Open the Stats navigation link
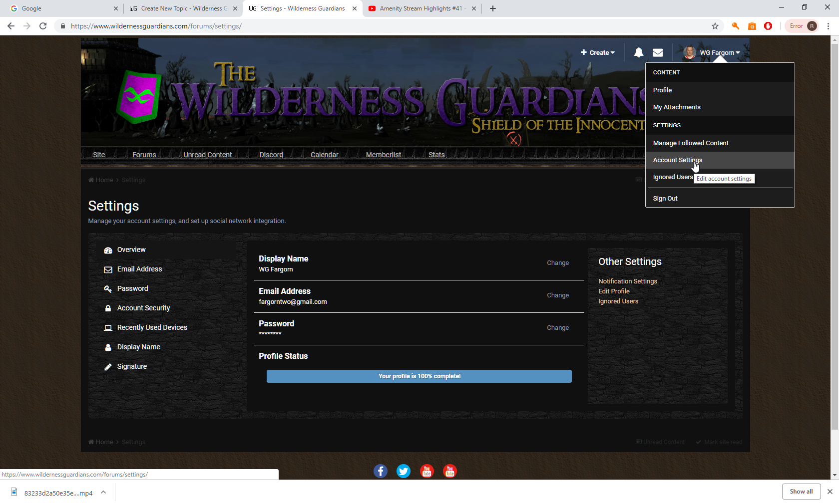 pos(436,155)
